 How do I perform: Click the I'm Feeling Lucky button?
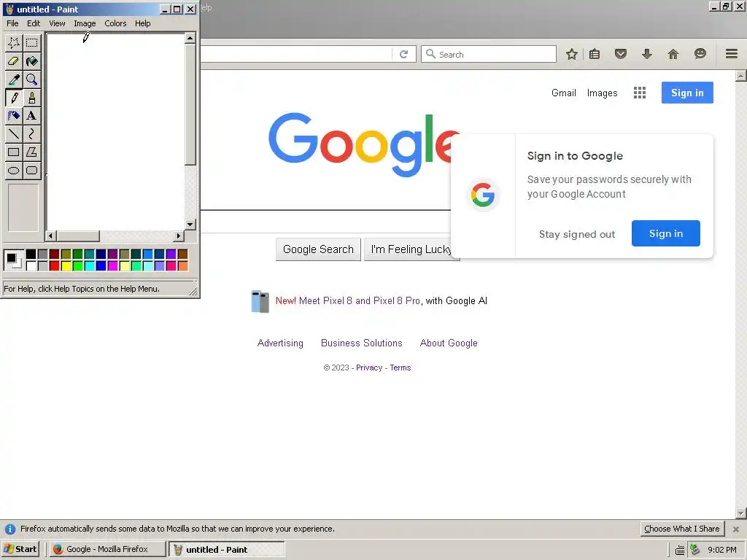point(411,249)
